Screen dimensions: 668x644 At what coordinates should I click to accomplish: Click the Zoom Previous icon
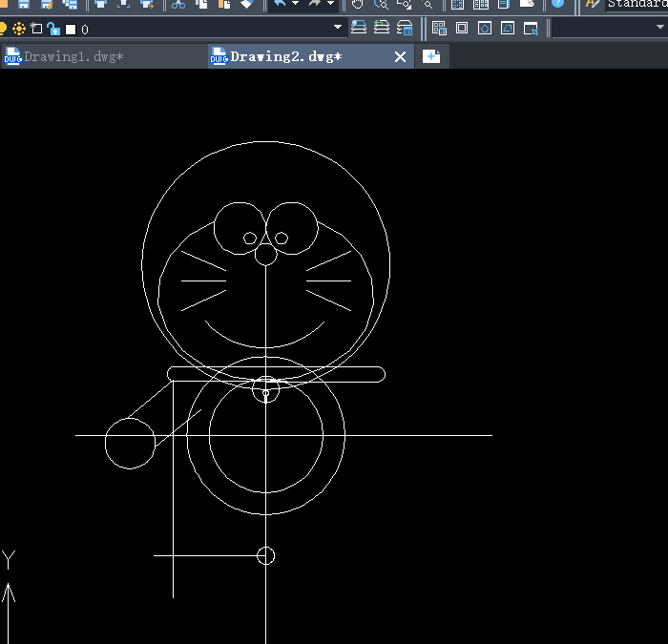point(427,4)
